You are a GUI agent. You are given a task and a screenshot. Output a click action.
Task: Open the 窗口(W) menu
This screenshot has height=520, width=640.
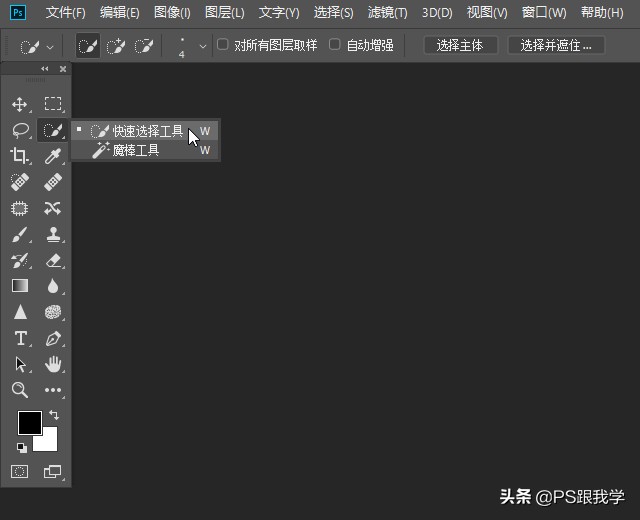click(x=544, y=13)
